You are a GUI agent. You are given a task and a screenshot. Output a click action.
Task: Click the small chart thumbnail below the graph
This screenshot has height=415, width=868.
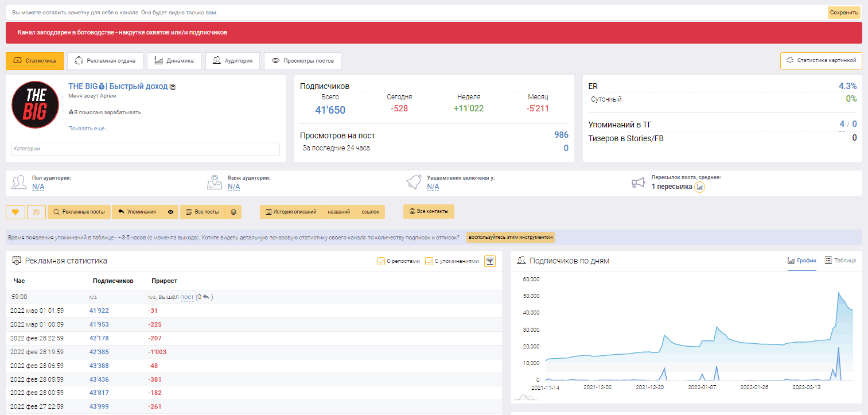[526, 397]
